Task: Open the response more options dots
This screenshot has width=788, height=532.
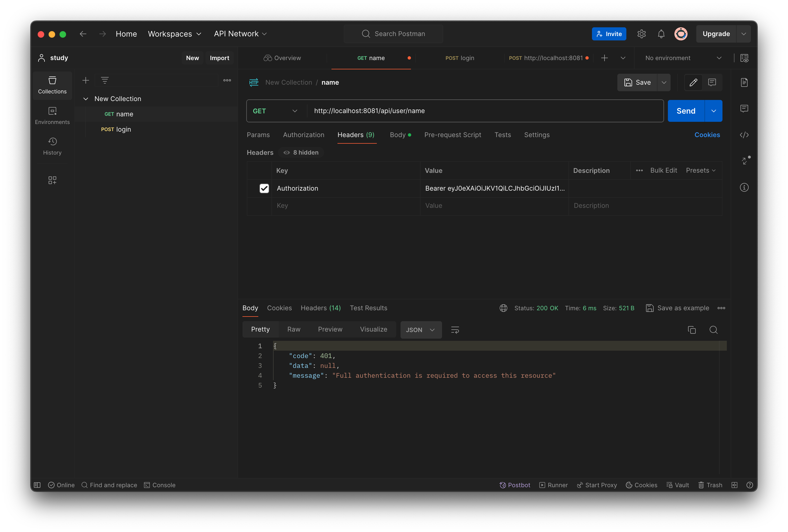Action: pyautogui.click(x=721, y=308)
